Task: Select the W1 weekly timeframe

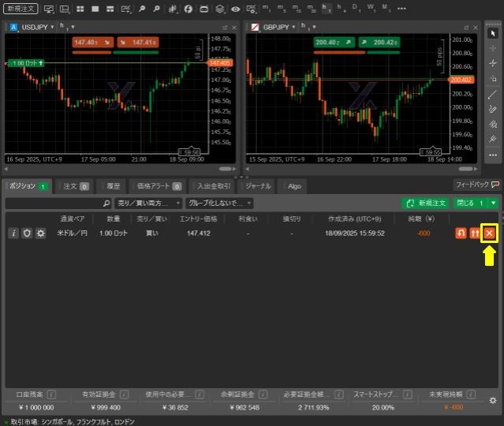Action: click(371, 8)
